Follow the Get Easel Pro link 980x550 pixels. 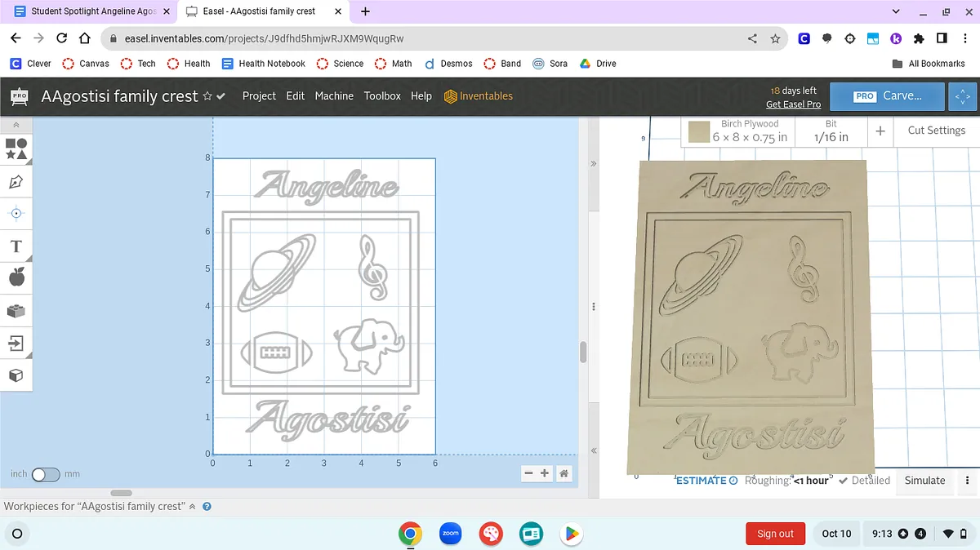pos(793,104)
